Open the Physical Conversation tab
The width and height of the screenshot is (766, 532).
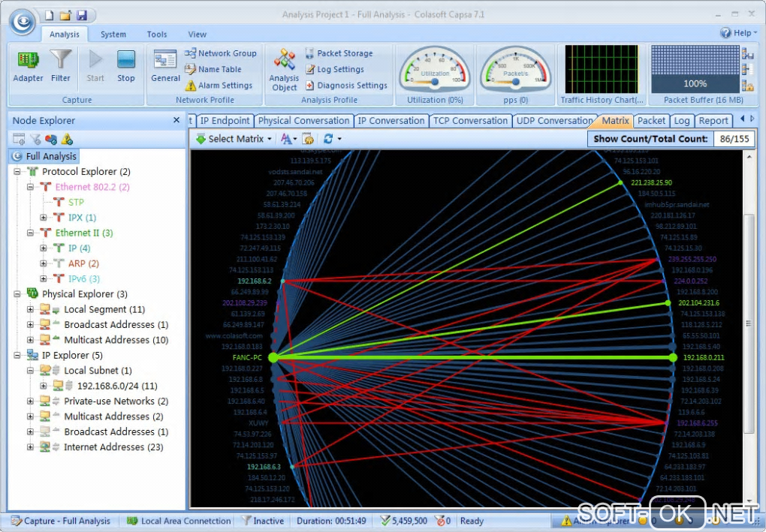point(304,121)
